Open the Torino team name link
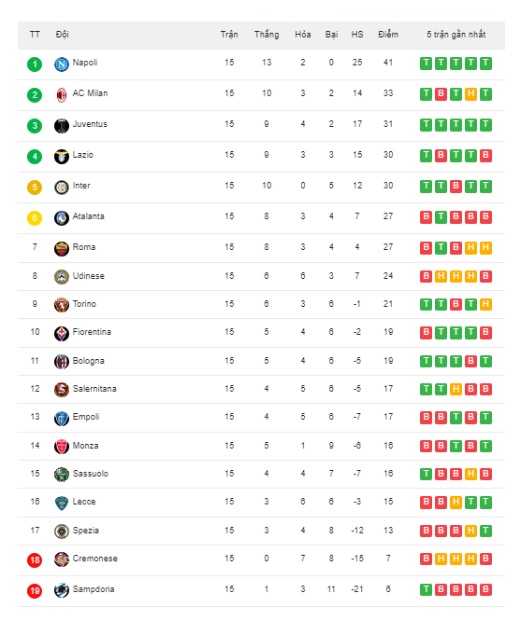This screenshot has width=512, height=624. click(x=84, y=304)
